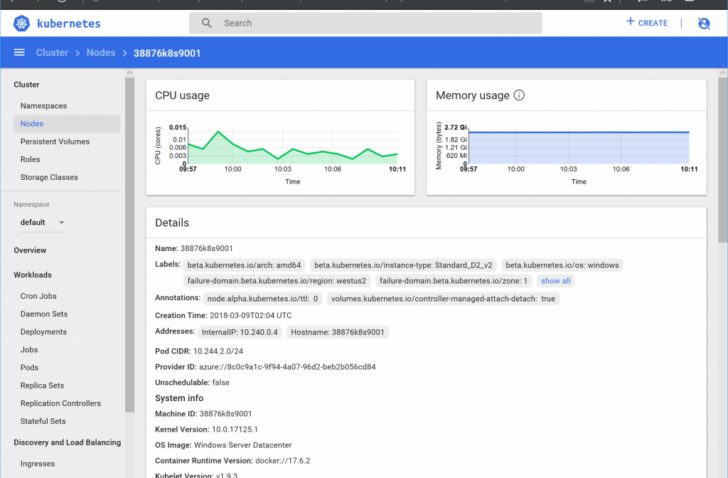Viewport: 728px width, 478px height.
Task: Open Pods in the sidebar
Action: [x=29, y=368]
